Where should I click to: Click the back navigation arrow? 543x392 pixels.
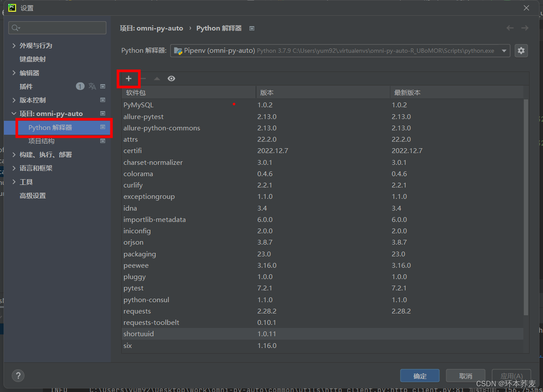pyautogui.click(x=510, y=28)
